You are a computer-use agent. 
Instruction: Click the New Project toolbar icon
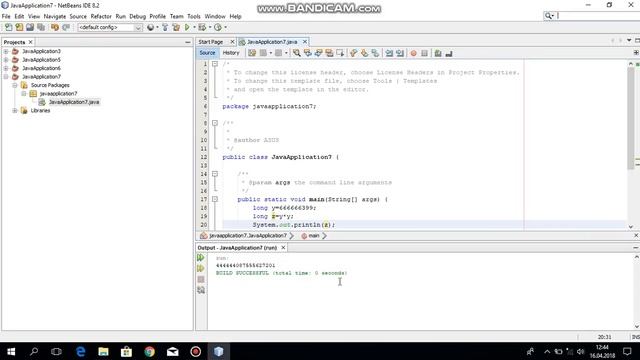click(19, 27)
